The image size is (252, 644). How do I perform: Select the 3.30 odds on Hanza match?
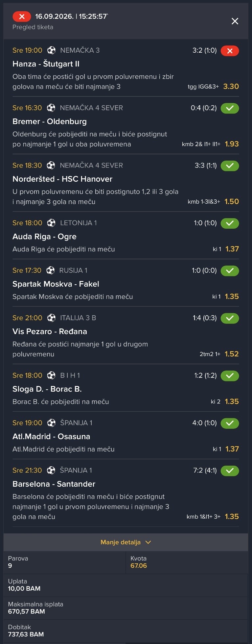[x=231, y=87]
